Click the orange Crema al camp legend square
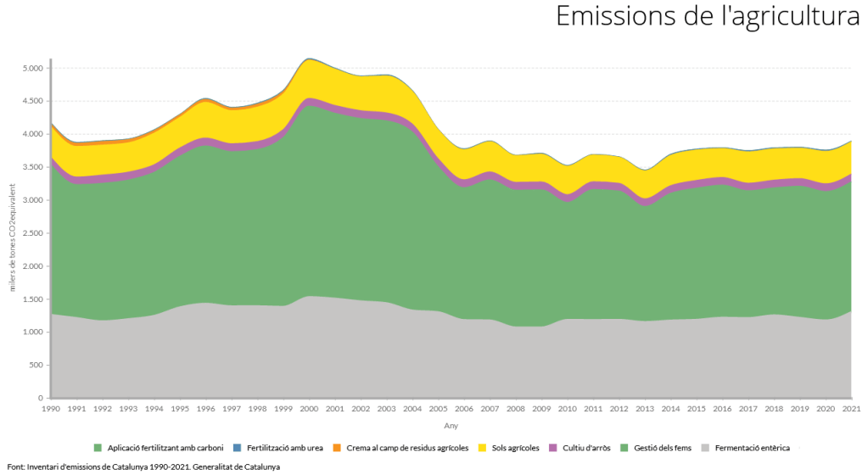 point(336,447)
